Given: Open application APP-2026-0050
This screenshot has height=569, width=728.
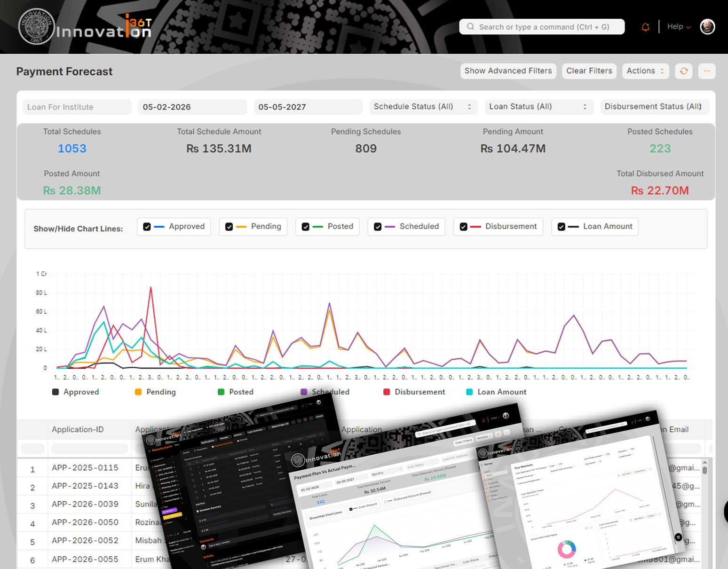Looking at the screenshot, I should (85, 522).
